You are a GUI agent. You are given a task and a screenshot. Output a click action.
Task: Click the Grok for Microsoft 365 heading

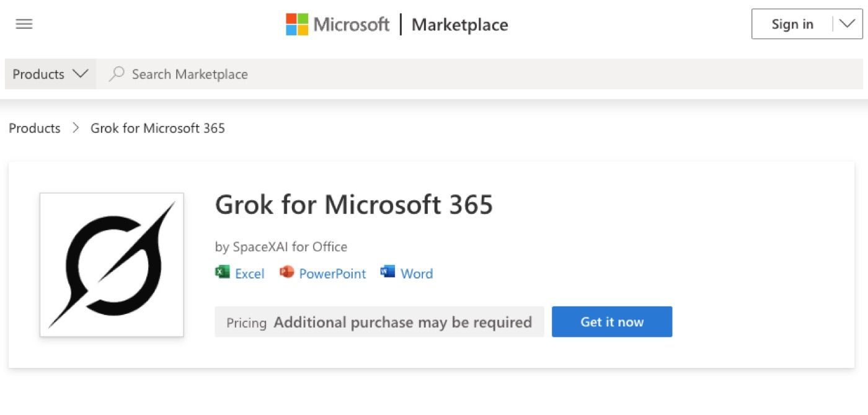coord(354,205)
